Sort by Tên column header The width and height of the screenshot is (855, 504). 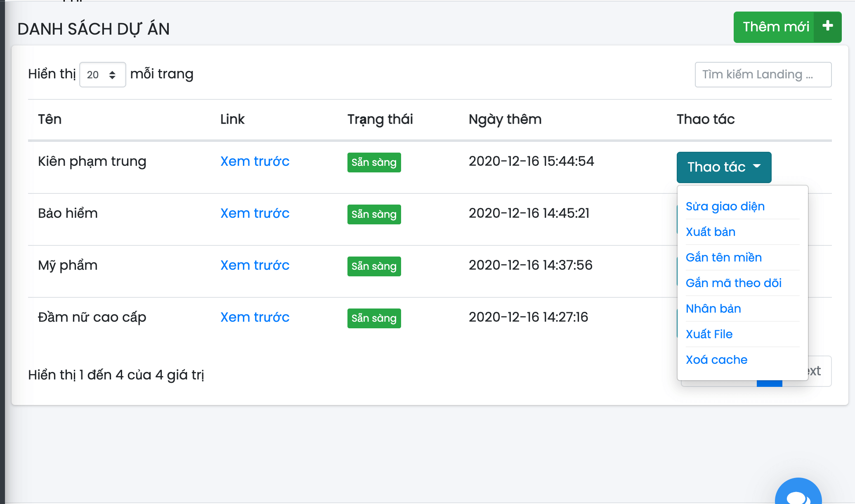(x=50, y=119)
